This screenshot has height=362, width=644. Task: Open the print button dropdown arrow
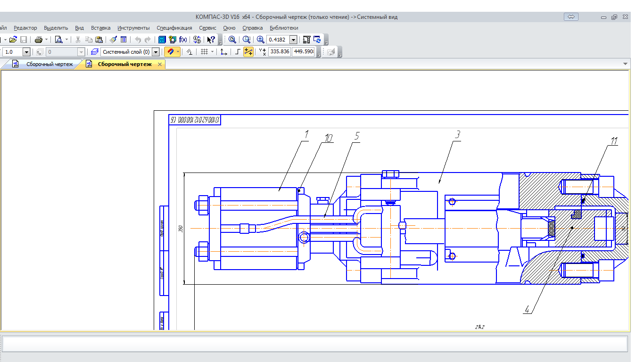tap(46, 40)
